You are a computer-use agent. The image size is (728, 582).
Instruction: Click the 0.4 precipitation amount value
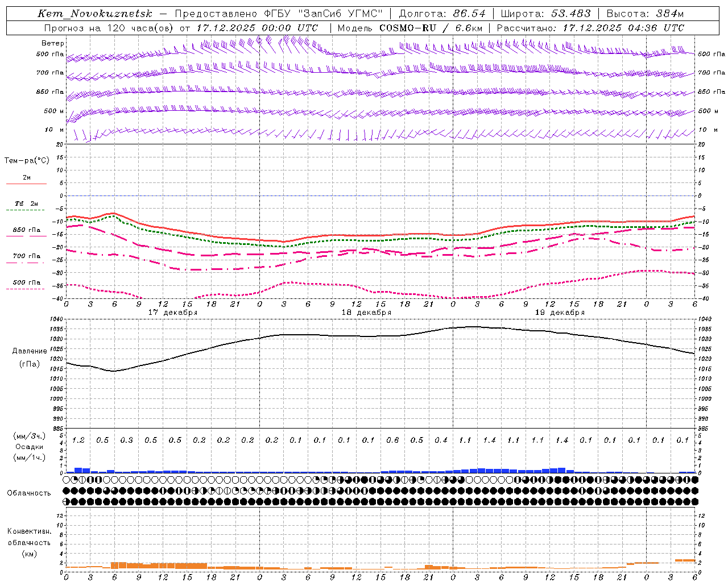[x=441, y=440]
